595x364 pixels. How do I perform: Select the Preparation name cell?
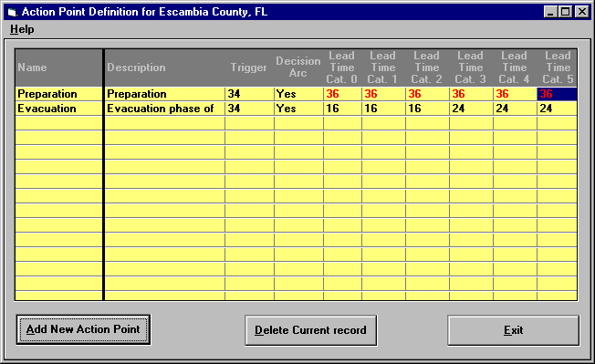tap(58, 94)
